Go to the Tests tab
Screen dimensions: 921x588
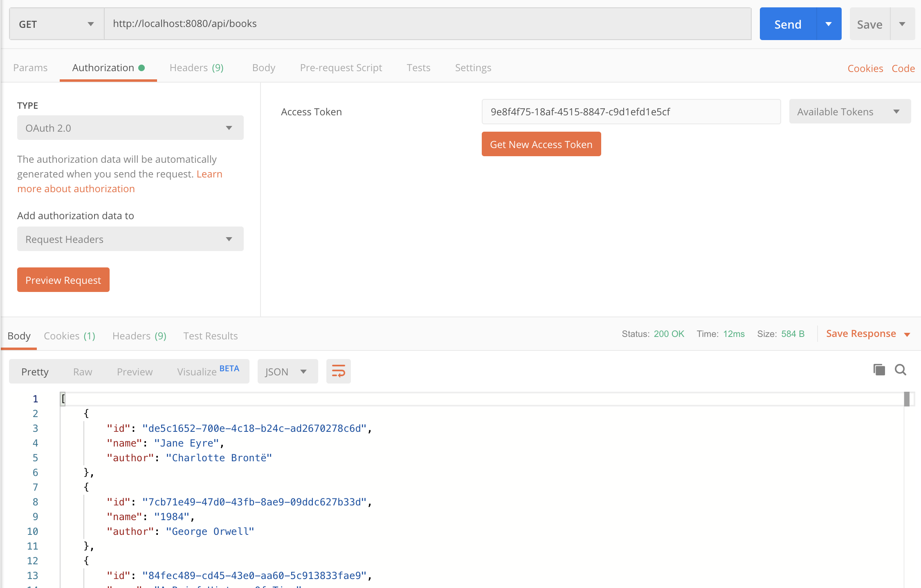[x=418, y=68]
